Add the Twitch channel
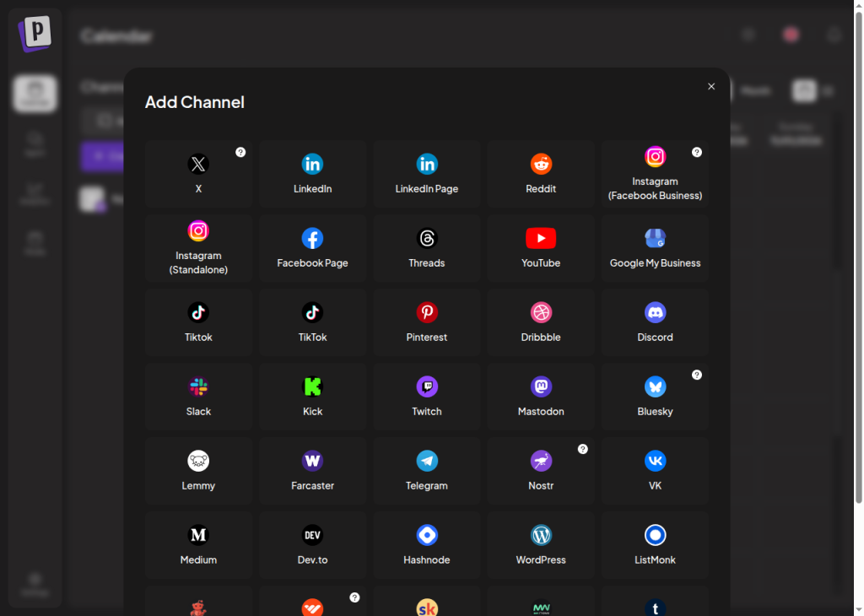The height and width of the screenshot is (616, 864). [x=426, y=397]
